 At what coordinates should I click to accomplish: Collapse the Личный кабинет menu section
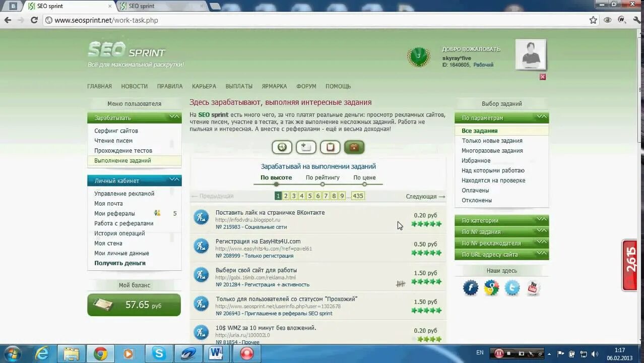135,180
